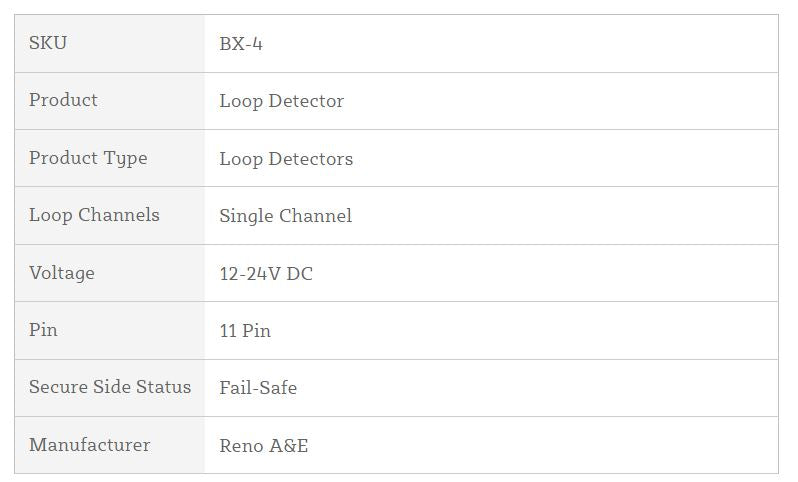This screenshot has width=798, height=482.
Task: Click the word 'Status' in the label column
Action: [164, 387]
